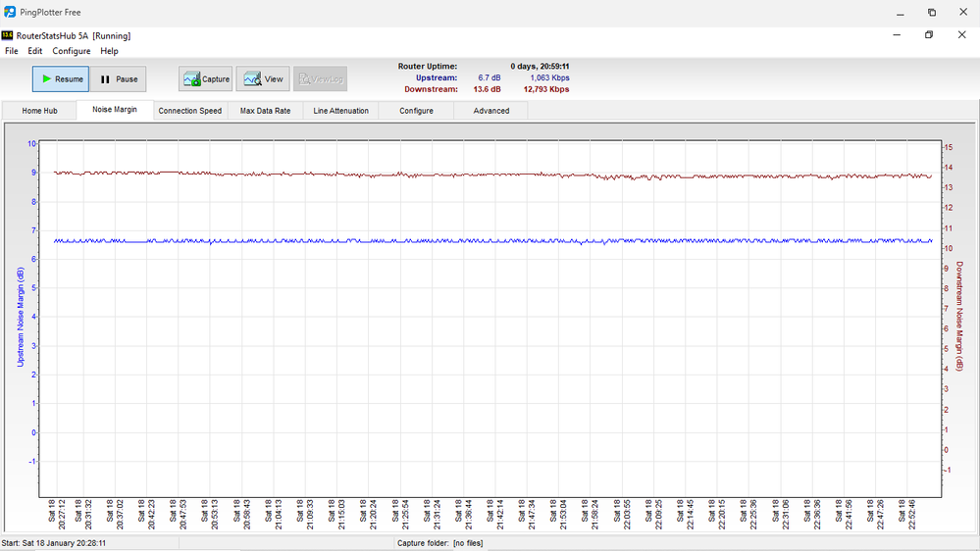Click the greyed-out ViewLog button
980x551 pixels.
point(321,79)
